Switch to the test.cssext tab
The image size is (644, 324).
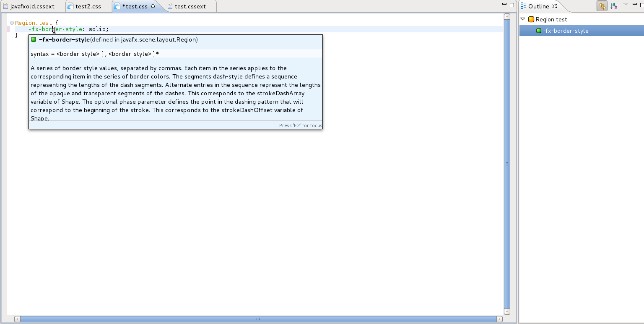click(x=190, y=7)
